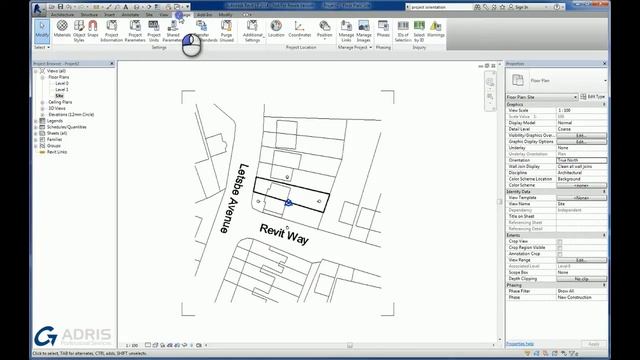Review Warnings in the Inquiry panel
The height and width of the screenshot is (360, 640).
(436, 29)
